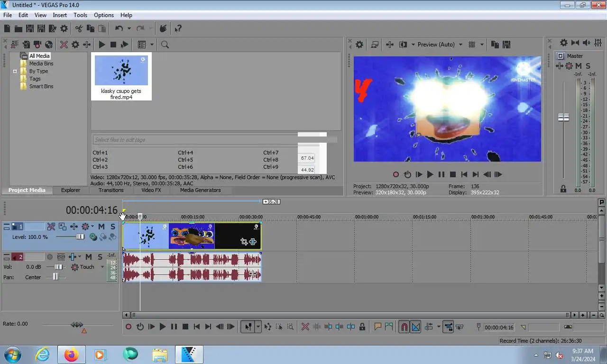
Task: Select the All Media tree item
Action: (x=39, y=56)
